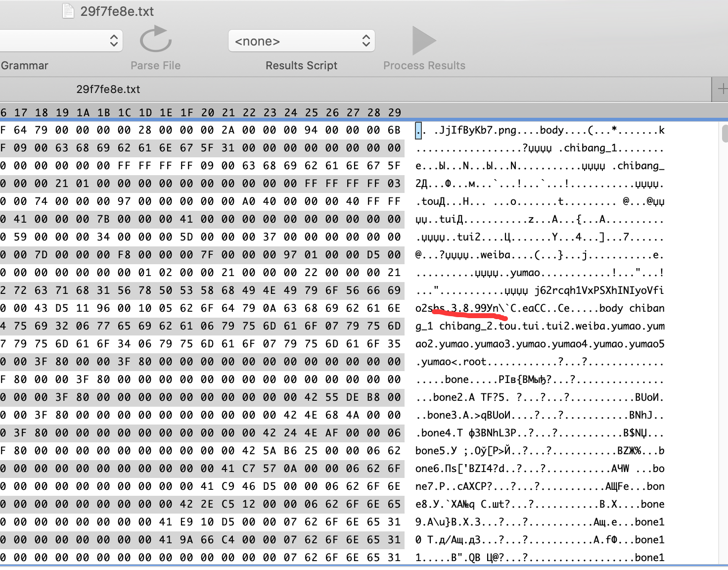
Task: Open the Results Script <none> dropdown
Action: pos(302,41)
